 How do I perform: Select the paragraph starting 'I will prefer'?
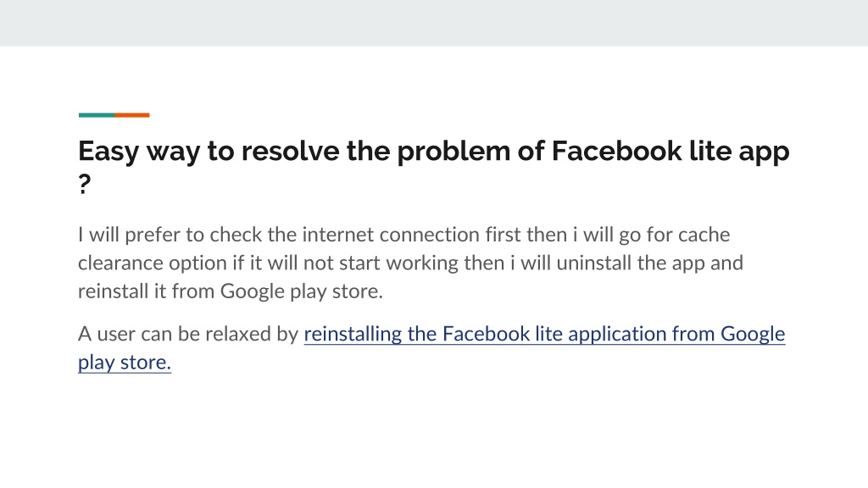tap(410, 263)
